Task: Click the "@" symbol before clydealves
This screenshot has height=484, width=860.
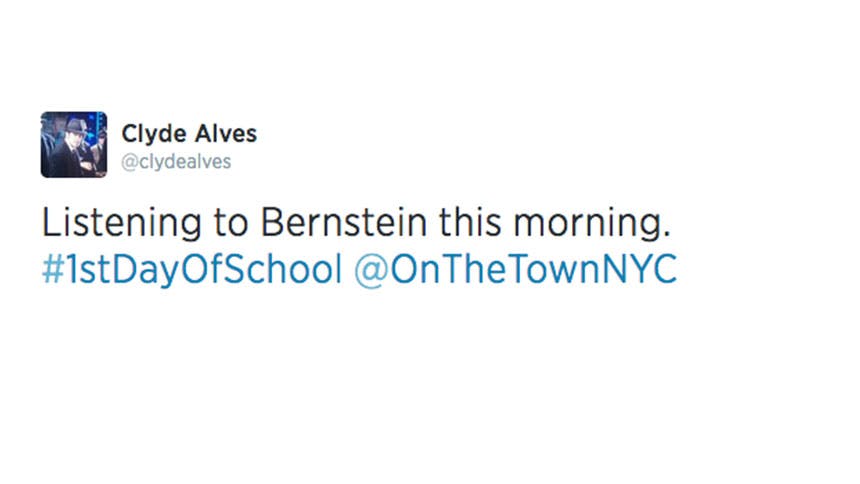Action: [x=127, y=163]
